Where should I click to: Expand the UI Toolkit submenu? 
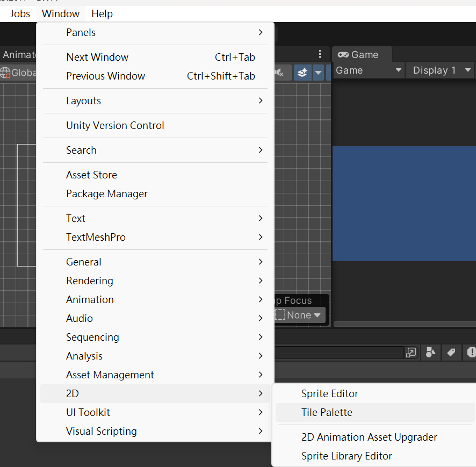(x=155, y=412)
